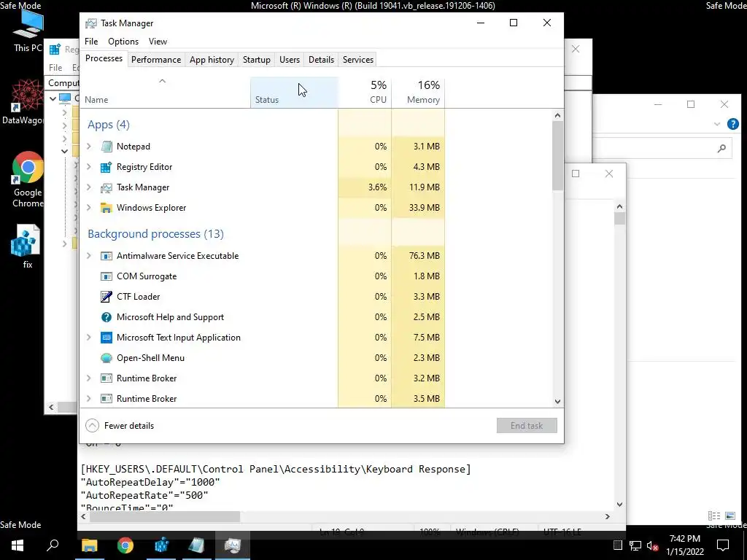Expand the second Runtime Broker row
Screen dimensions: 747x560
88,399
